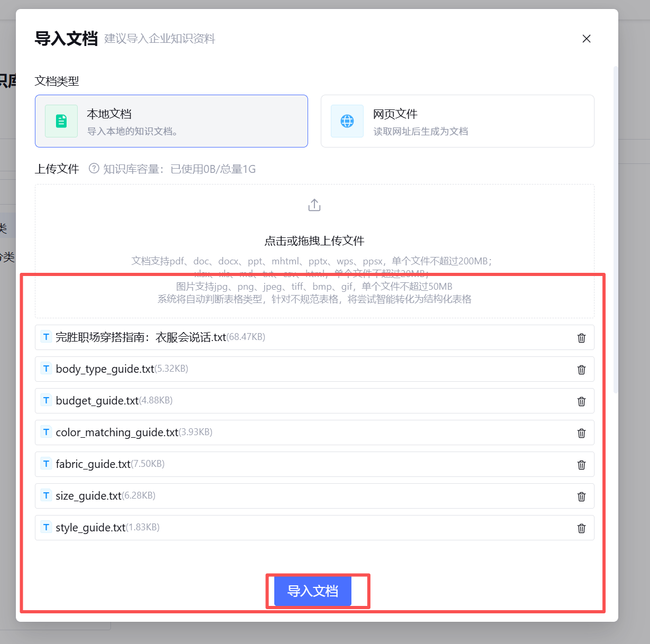Delete the style_guide.txt file
The image size is (650, 644).
[x=581, y=528]
